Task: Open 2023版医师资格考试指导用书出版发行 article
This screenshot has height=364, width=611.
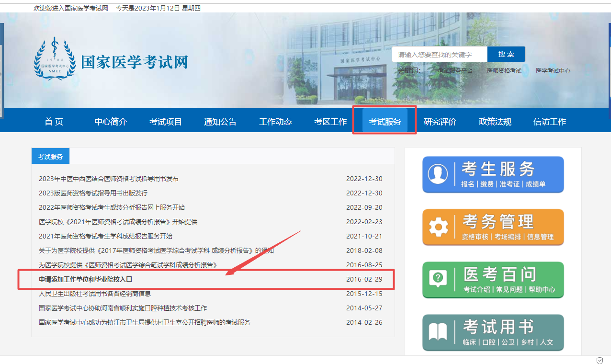Action: click(93, 193)
